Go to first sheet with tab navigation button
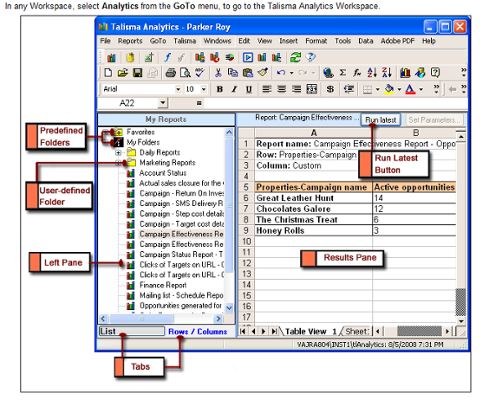The width and height of the screenshot is (489, 400). click(x=243, y=331)
